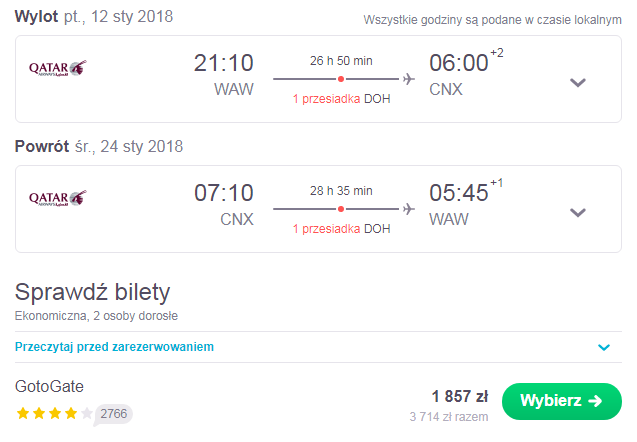
Task: Click the red stopover dot on return route
Action: 341,209
